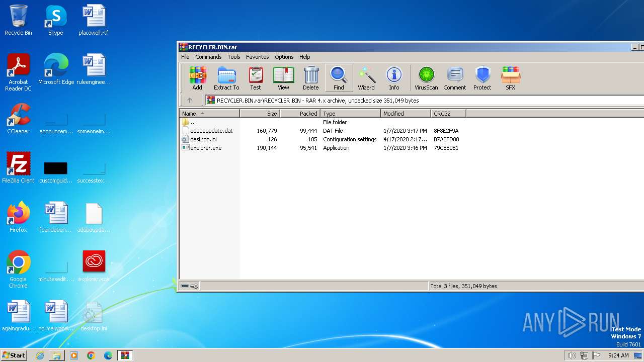This screenshot has height=362, width=644.
Task: Select the Firefox desktop shortcut
Action: pyautogui.click(x=18, y=217)
